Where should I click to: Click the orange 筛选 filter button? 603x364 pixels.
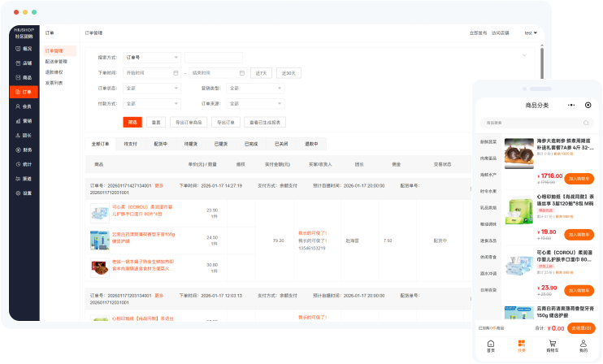pyautogui.click(x=132, y=122)
